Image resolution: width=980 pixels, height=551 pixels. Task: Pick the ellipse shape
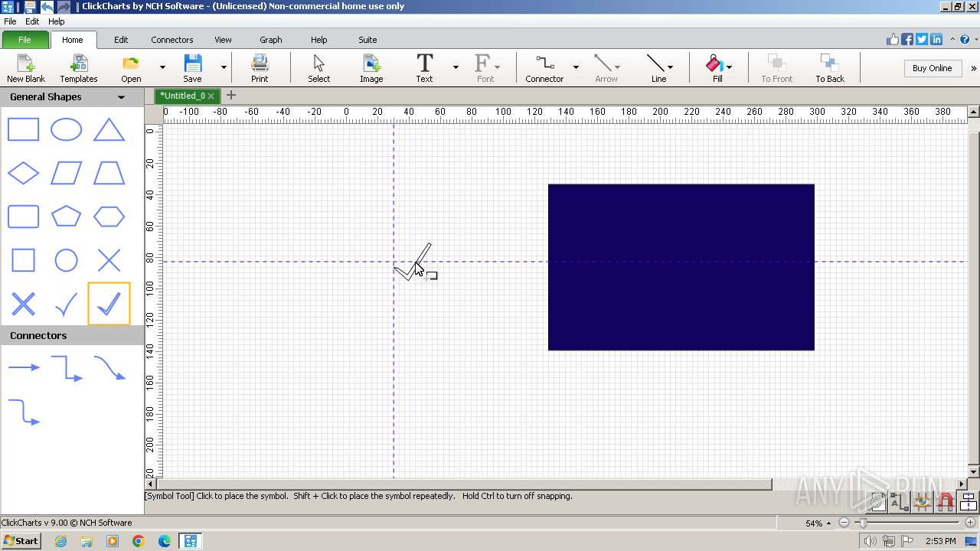tap(66, 129)
